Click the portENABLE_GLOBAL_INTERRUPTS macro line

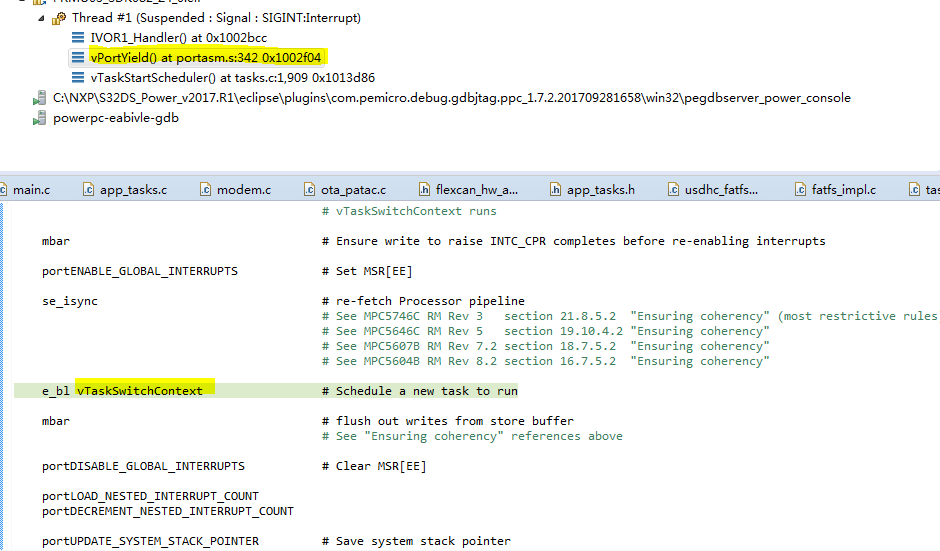pos(140,271)
